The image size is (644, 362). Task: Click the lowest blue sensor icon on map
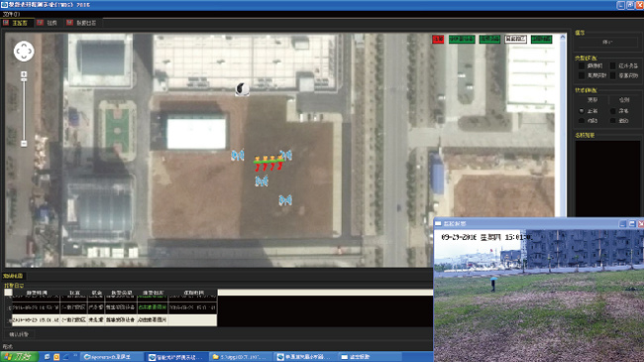pyautogui.click(x=285, y=200)
